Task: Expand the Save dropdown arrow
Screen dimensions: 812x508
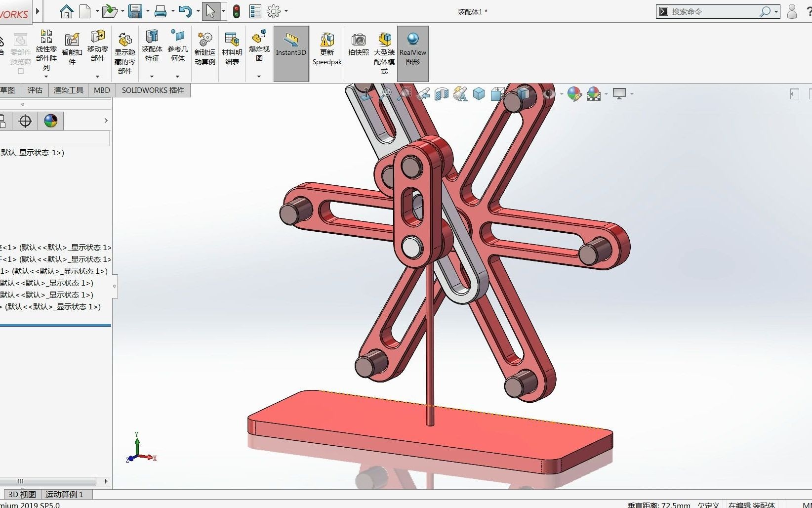Action: [148, 11]
